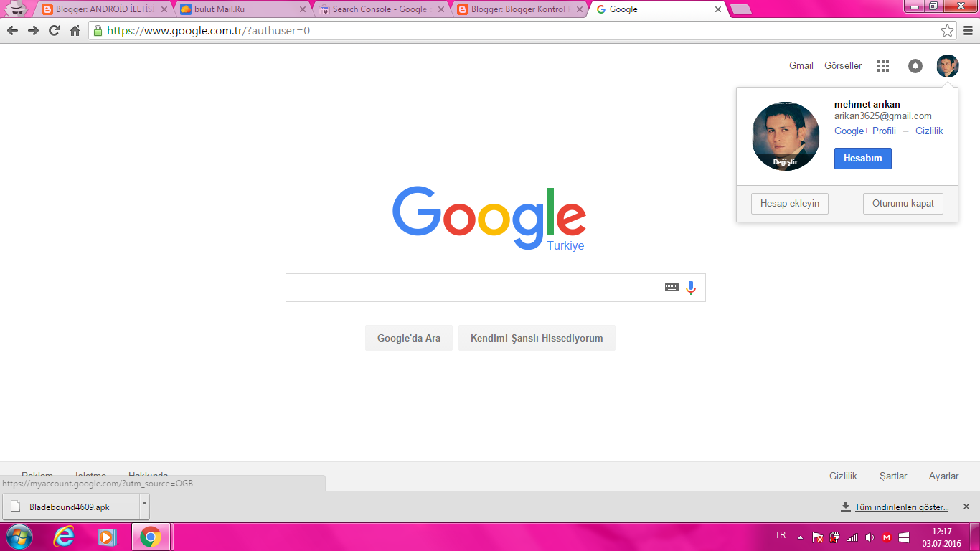980x551 pixels.
Task: Start voice search with the microphone
Action: 691,288
